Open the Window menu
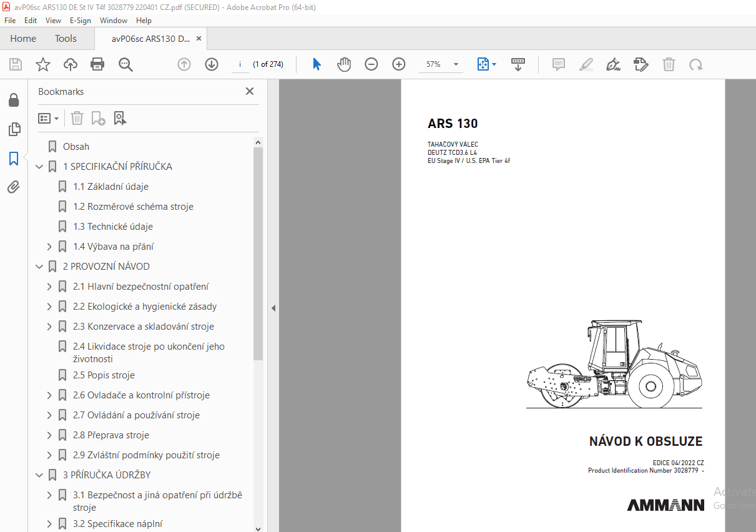The image size is (756, 532). tap(114, 21)
